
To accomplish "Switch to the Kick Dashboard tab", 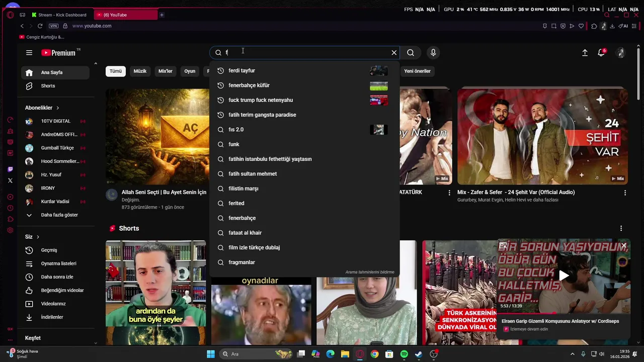I will coord(61,15).
